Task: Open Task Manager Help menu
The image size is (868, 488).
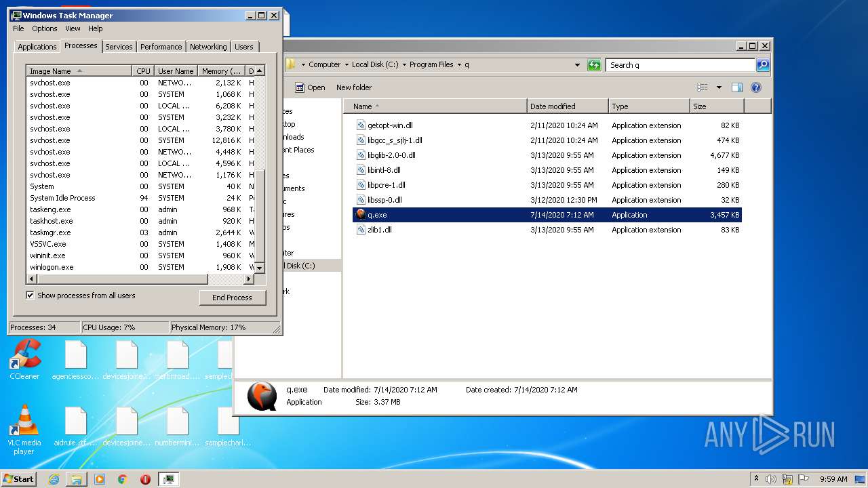Action: (x=96, y=28)
